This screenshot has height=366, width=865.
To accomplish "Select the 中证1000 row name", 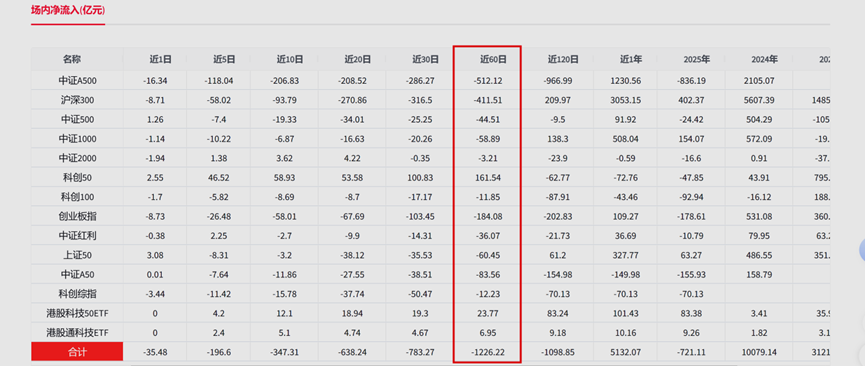I will click(x=77, y=139).
